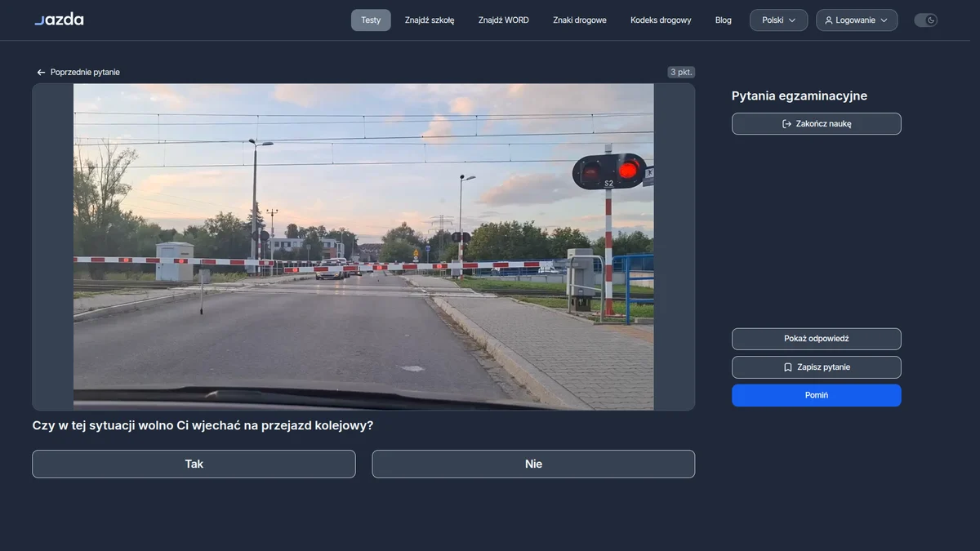Click the Pytania egzaminacyjne heading

(800, 96)
